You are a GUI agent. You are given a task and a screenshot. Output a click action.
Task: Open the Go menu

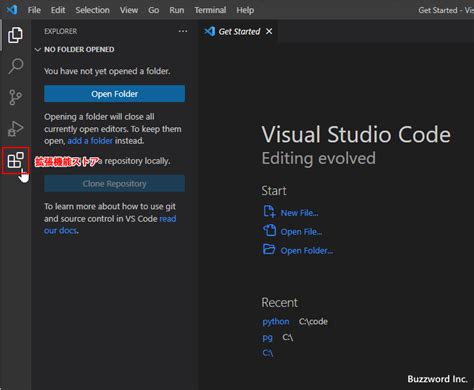(x=153, y=10)
